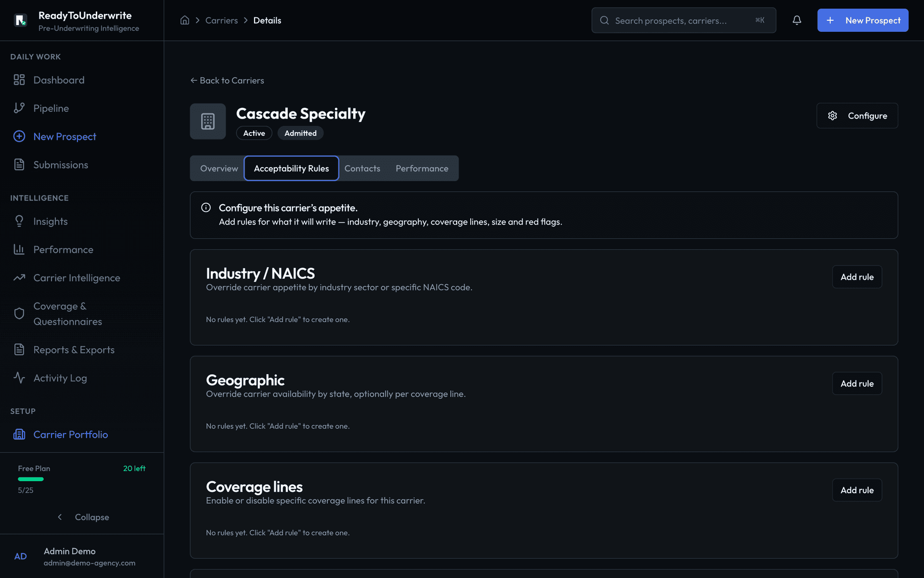Click the Coverage & Questionnaires shield icon
Image resolution: width=924 pixels, height=578 pixels.
point(19,314)
